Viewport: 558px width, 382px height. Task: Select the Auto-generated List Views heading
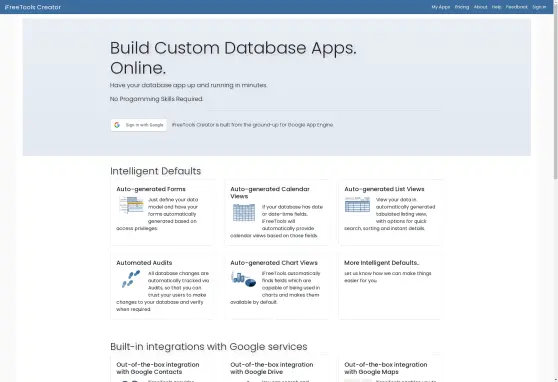pos(384,189)
